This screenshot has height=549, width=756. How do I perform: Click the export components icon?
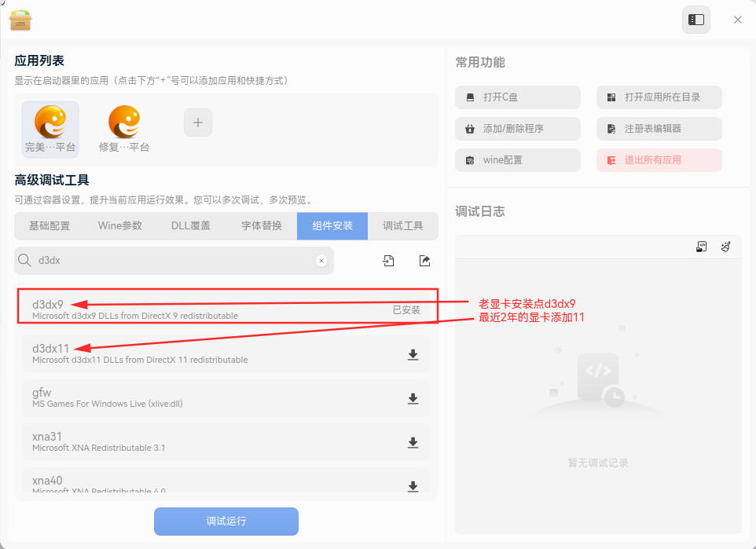(x=424, y=261)
